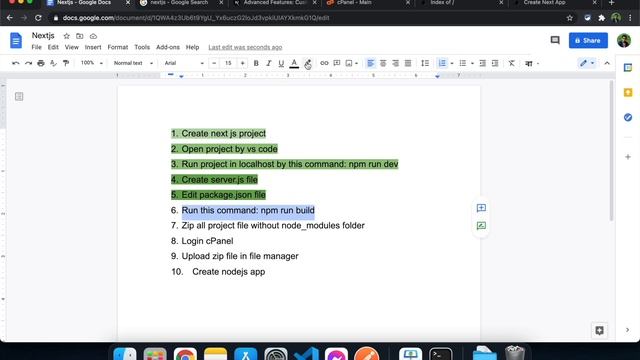Select the Paint format tool
Image resolution: width=640 pixels, height=360 pixels.
[66, 63]
